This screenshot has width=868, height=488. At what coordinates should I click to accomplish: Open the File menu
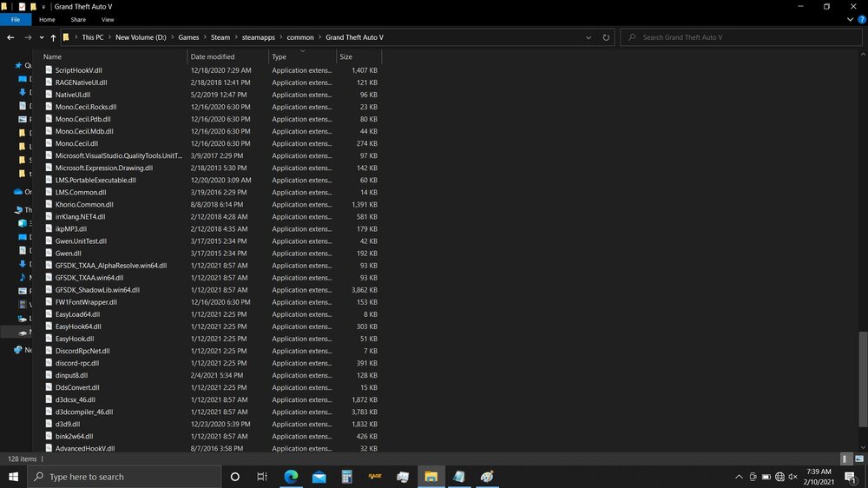coord(16,19)
